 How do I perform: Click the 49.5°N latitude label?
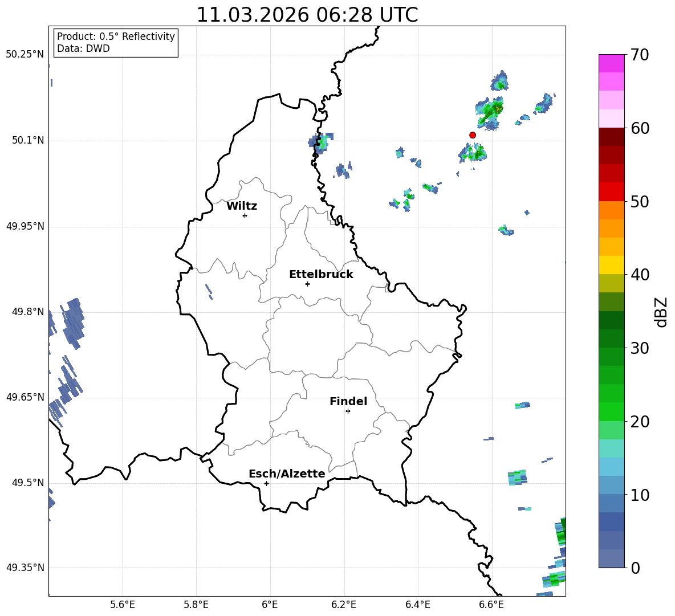point(28,482)
